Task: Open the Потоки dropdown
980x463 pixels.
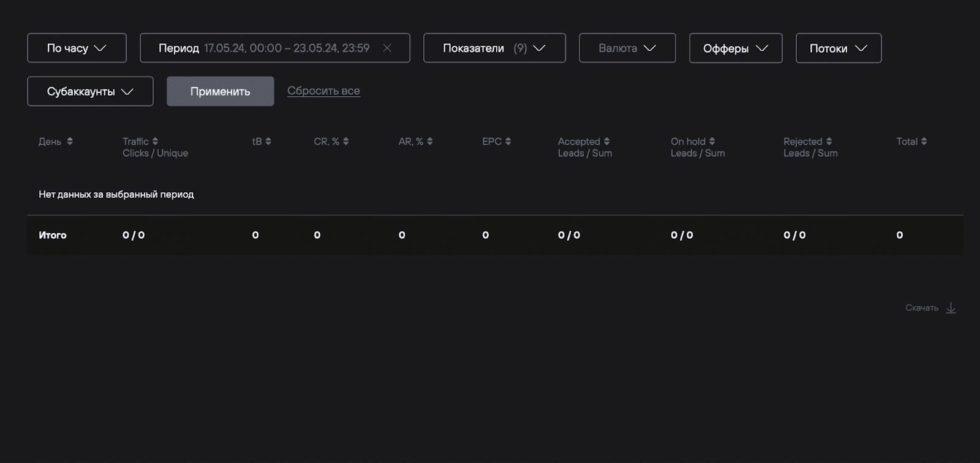Action: (838, 48)
